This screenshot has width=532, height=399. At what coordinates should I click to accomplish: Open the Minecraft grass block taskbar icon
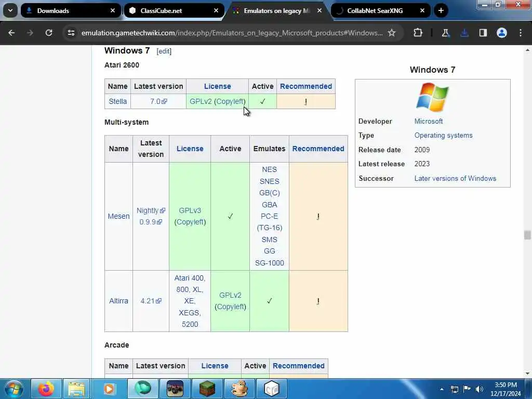tap(207, 389)
